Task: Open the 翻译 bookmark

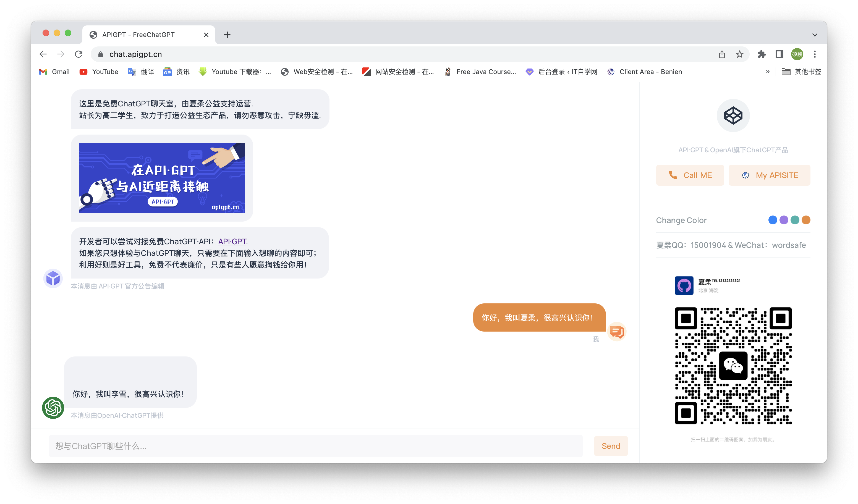Action: (141, 72)
